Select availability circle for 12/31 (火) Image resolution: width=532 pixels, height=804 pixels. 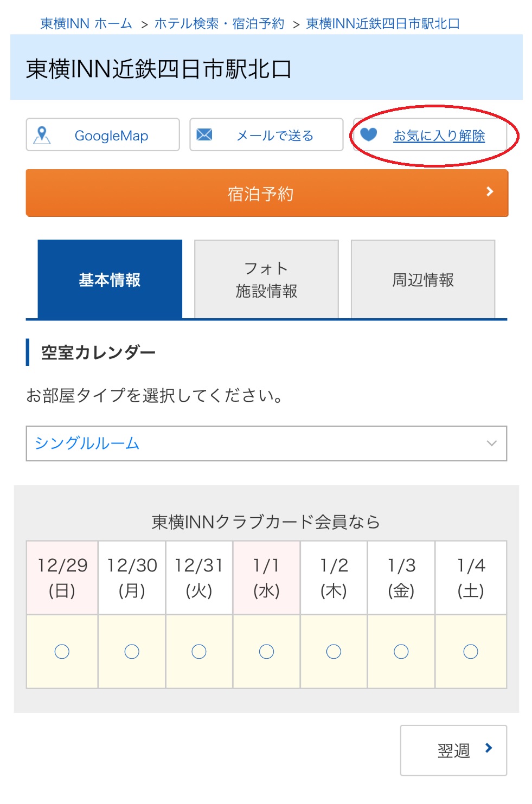pyautogui.click(x=199, y=652)
